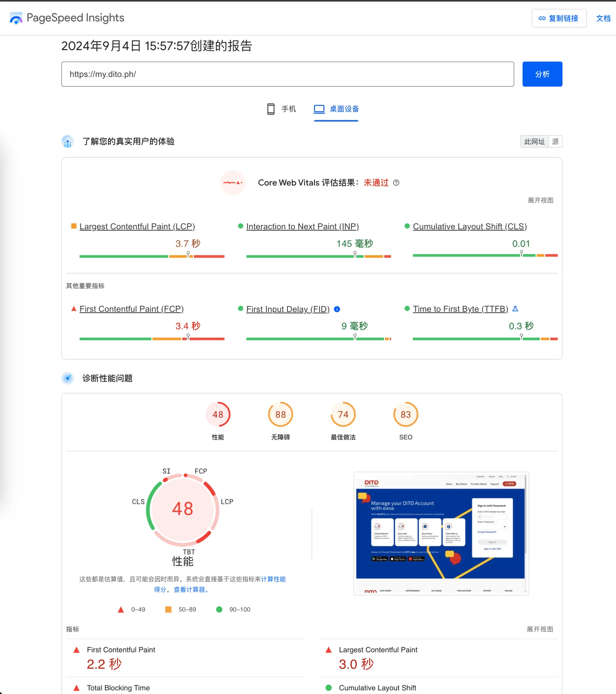Click the PageSpeed Insights logo icon
The height and width of the screenshot is (694, 616).
pos(16,18)
